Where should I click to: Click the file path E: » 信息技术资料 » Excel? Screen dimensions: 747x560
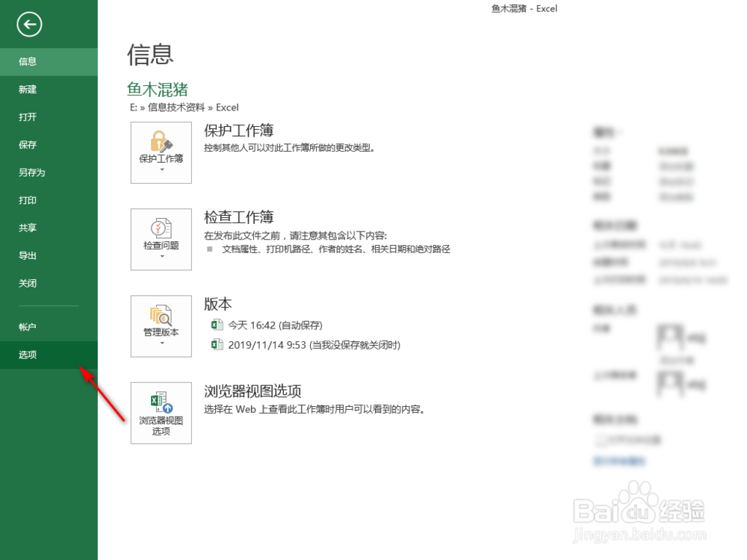pyautogui.click(x=184, y=108)
